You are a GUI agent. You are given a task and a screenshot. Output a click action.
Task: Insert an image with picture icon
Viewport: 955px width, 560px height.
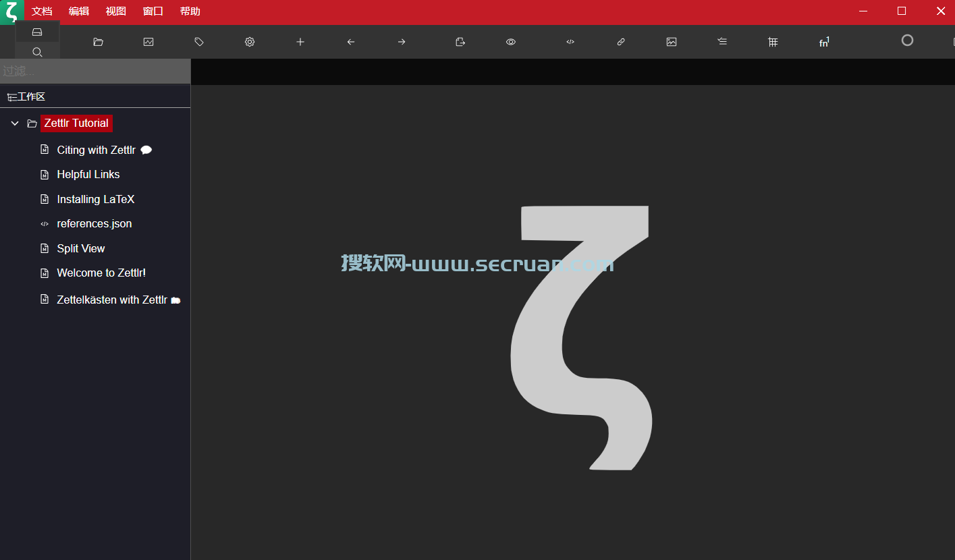point(672,42)
